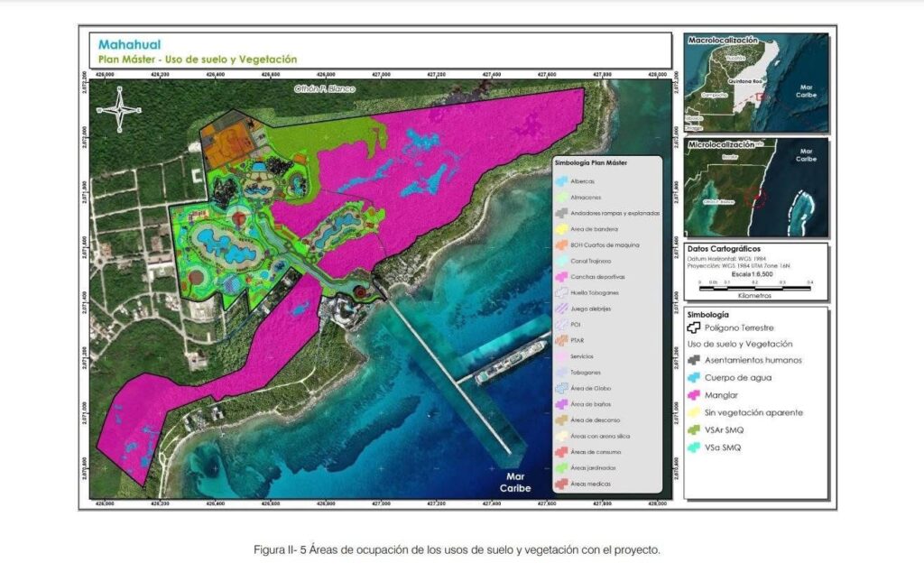This screenshot has width=924, height=581.
Task: Click the Canchas deportivas legend symbol
Action: tap(561, 276)
